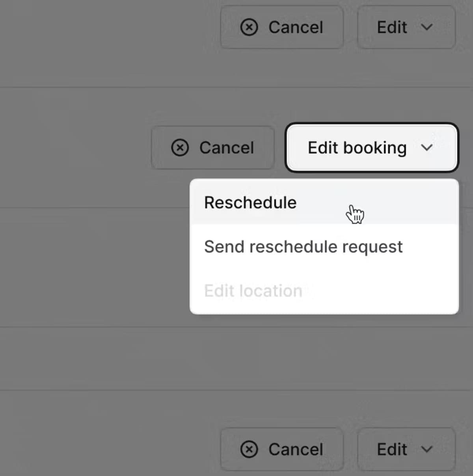Expand the chevron on the bottom Edit button
Viewport: 473px width, 476px height.
click(x=427, y=449)
